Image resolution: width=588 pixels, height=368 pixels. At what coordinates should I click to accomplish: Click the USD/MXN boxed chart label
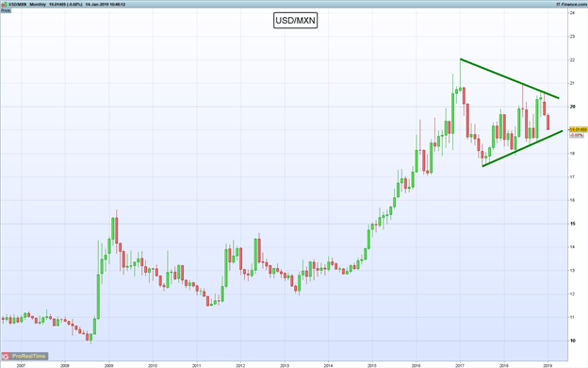click(296, 20)
